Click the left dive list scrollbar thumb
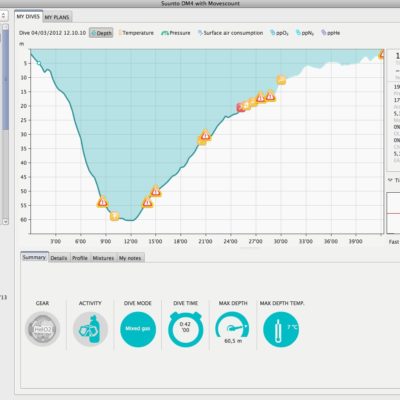This screenshot has height=400, width=400. coord(5,80)
